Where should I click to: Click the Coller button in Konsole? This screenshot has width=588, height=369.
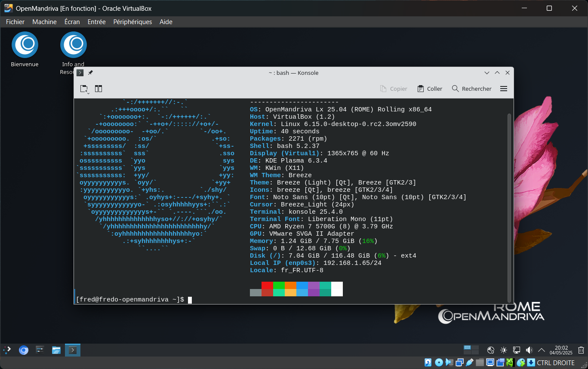pos(430,89)
